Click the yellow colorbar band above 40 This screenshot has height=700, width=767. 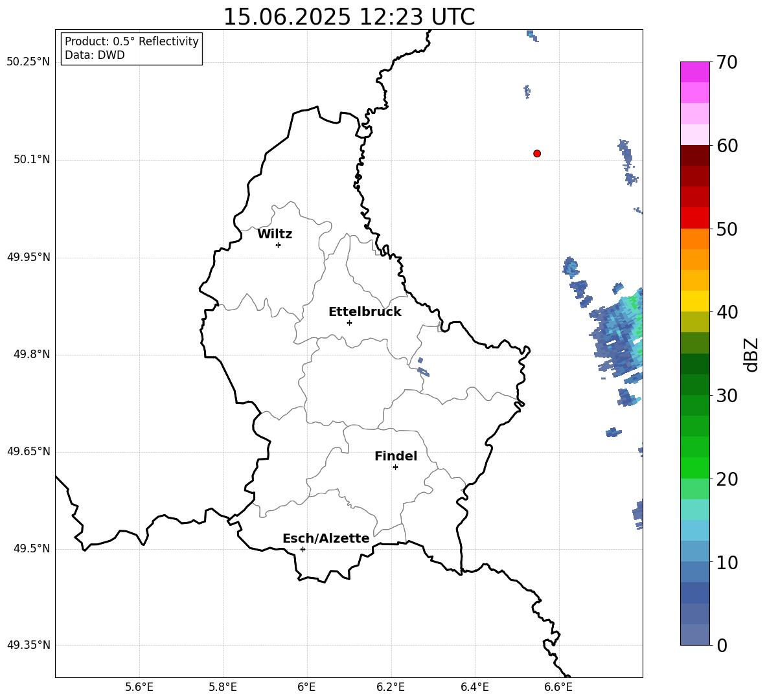(x=694, y=301)
